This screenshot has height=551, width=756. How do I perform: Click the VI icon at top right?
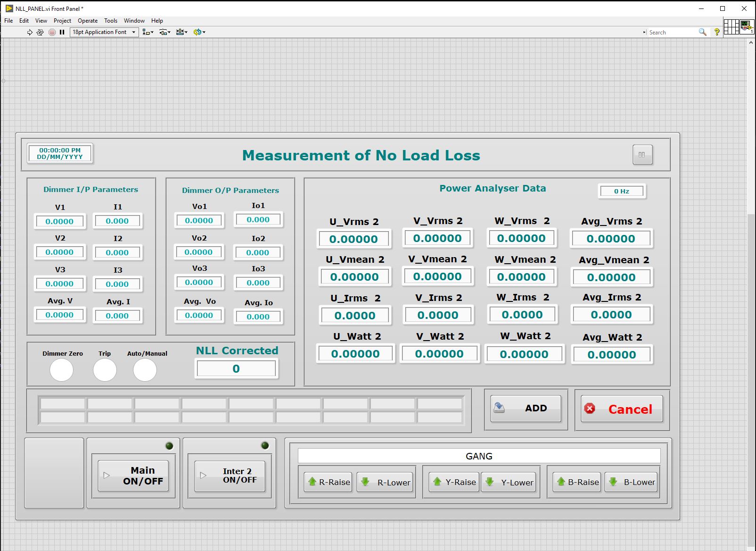pos(747,26)
